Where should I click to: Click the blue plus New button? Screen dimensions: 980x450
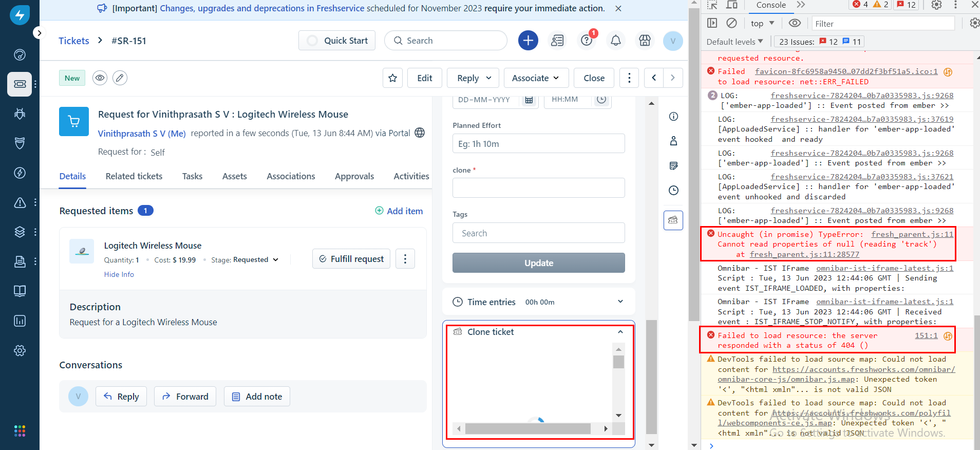click(528, 40)
